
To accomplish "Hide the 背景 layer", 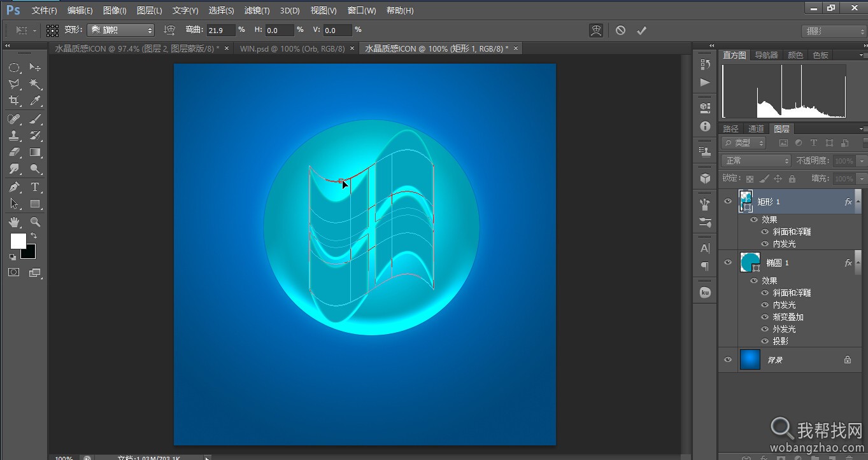I will (728, 359).
